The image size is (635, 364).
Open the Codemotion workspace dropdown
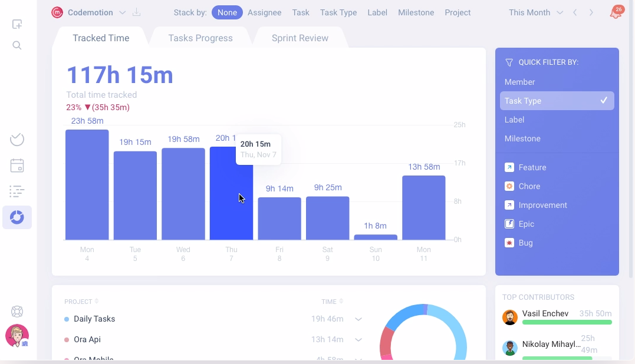[x=122, y=12]
